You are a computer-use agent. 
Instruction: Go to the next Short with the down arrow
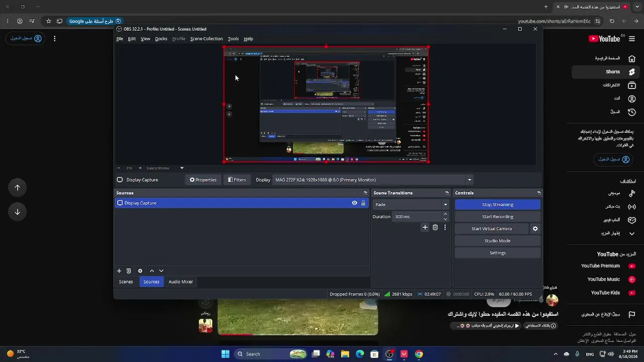click(17, 212)
